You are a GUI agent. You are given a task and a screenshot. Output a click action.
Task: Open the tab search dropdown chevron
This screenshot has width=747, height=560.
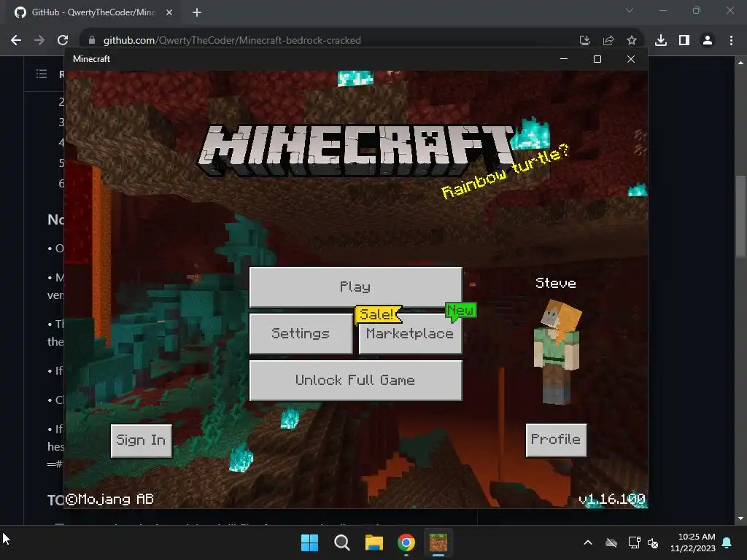(630, 10)
